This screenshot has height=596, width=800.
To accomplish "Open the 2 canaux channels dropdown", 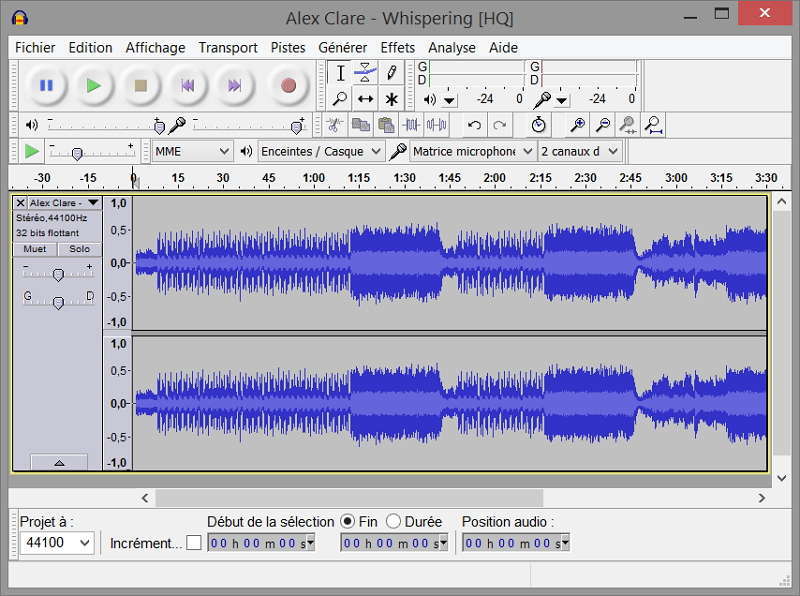I will tap(580, 152).
